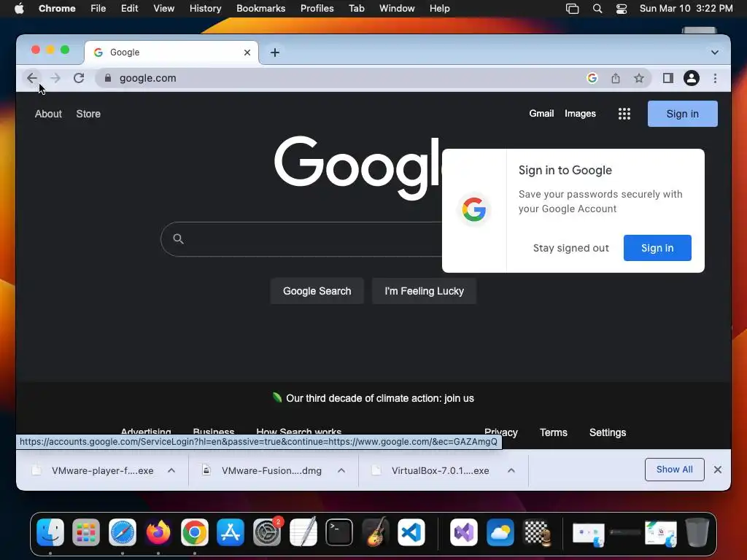Click the Google icon in the address bar

592,78
